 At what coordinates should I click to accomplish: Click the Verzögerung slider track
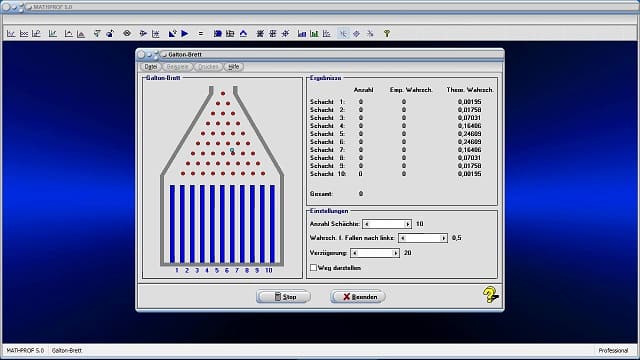[x=375, y=253]
